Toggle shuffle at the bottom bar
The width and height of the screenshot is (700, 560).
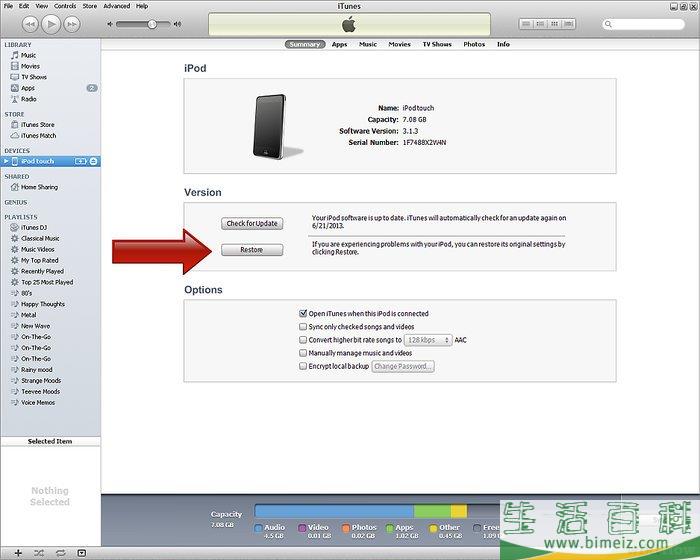pos(39,553)
